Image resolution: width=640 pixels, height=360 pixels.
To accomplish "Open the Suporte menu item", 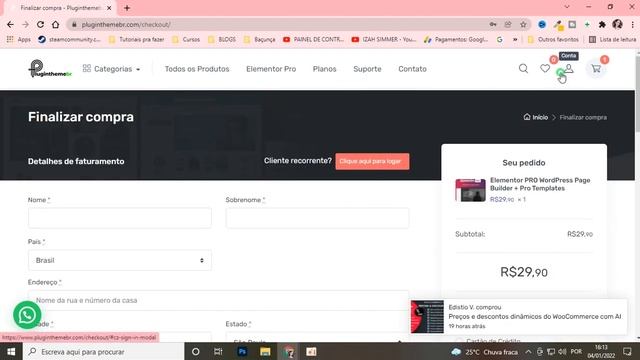I will 367,69.
